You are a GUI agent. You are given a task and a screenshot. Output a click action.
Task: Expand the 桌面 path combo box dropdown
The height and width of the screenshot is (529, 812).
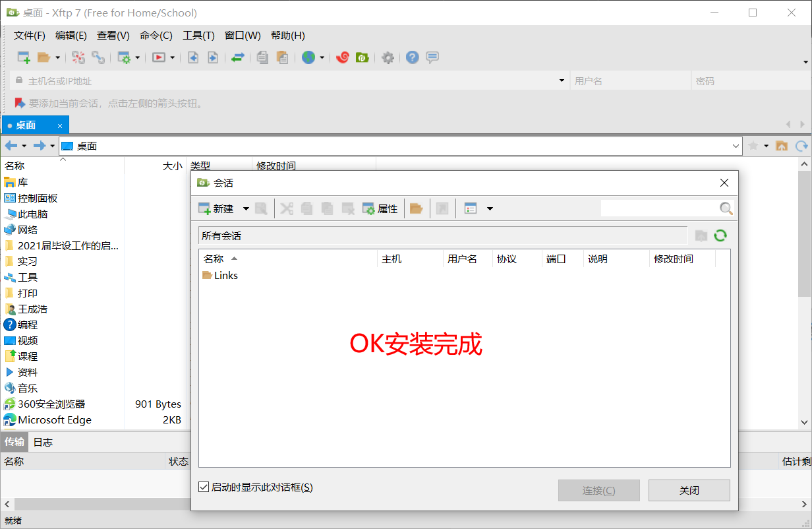(x=736, y=146)
